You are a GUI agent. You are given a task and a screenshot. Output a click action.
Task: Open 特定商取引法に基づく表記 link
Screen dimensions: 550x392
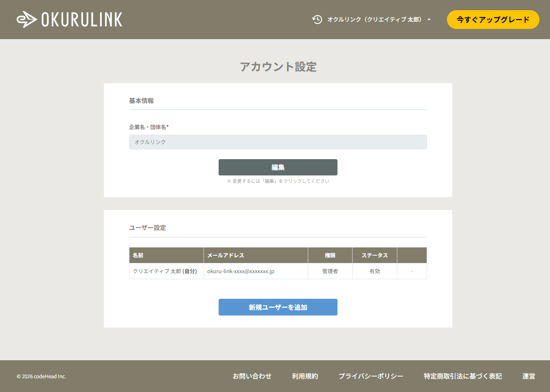[x=462, y=376]
